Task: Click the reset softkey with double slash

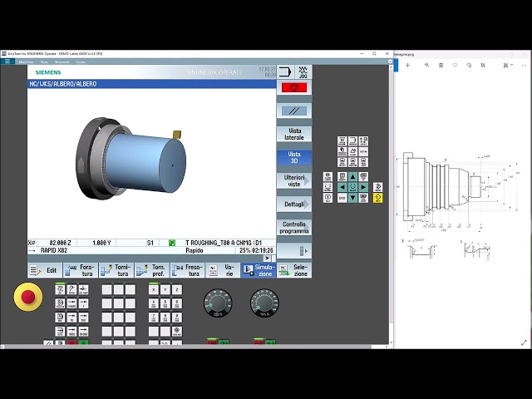Action: point(294,111)
